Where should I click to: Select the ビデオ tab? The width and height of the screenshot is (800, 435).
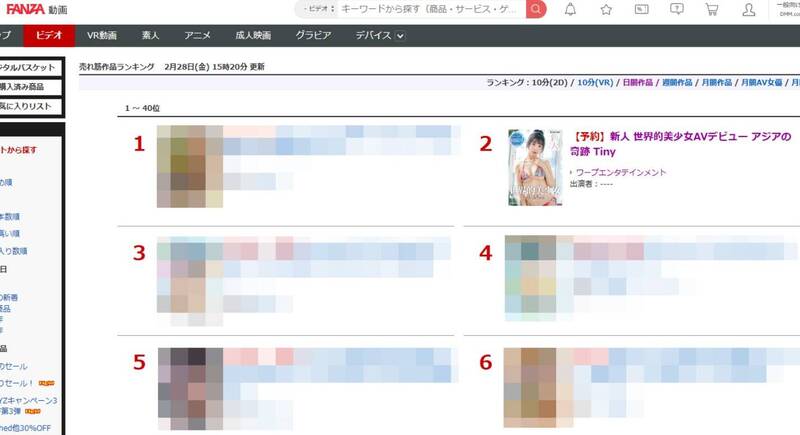(x=49, y=35)
